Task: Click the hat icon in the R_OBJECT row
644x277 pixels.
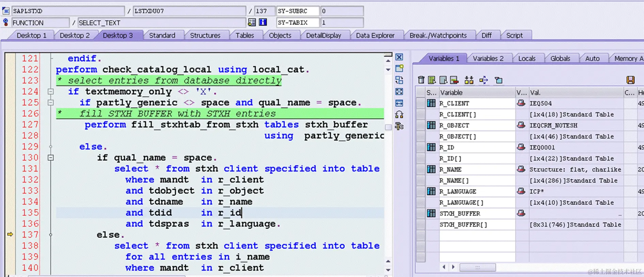Action: point(521,125)
